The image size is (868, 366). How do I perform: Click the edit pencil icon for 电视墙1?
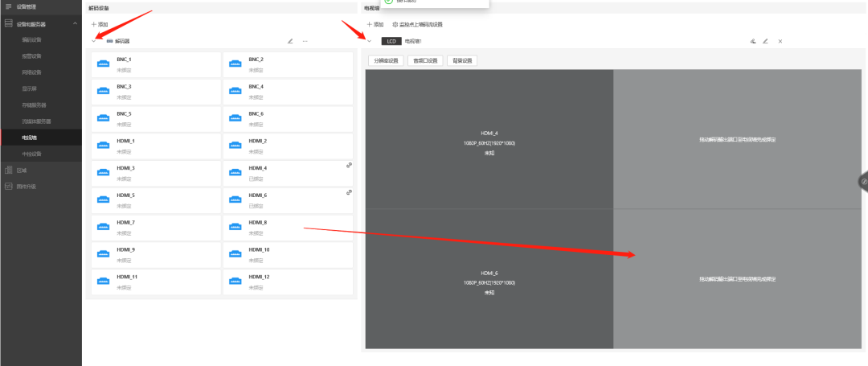[765, 41]
